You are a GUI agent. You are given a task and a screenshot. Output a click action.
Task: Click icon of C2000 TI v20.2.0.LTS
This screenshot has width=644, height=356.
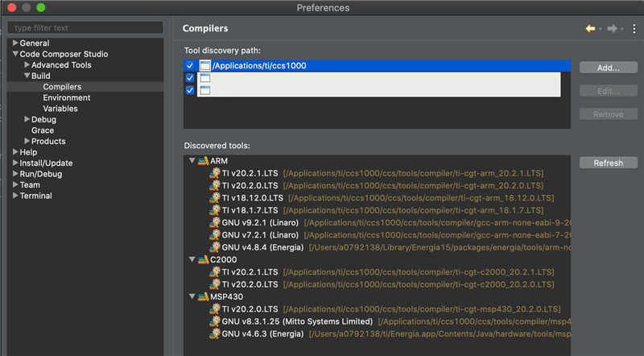tap(215, 284)
